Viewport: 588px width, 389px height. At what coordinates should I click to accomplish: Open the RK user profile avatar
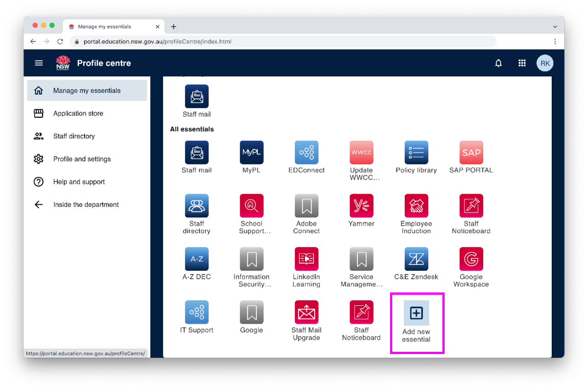click(x=545, y=63)
